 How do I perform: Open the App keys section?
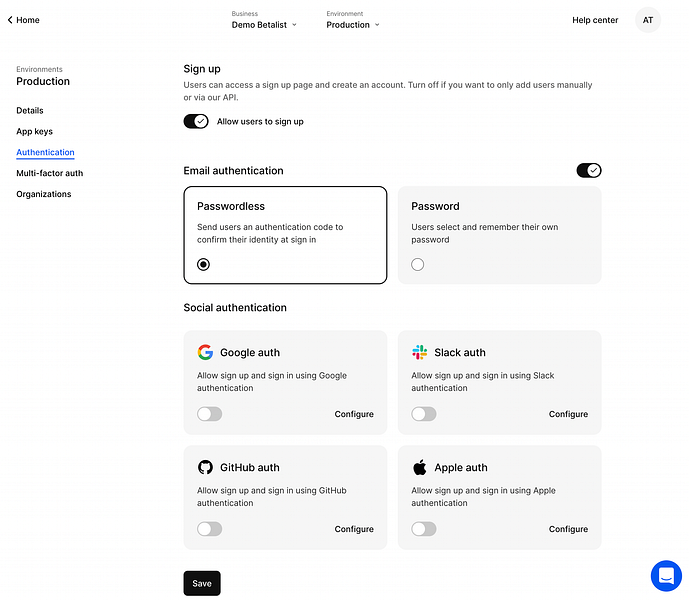(x=34, y=131)
